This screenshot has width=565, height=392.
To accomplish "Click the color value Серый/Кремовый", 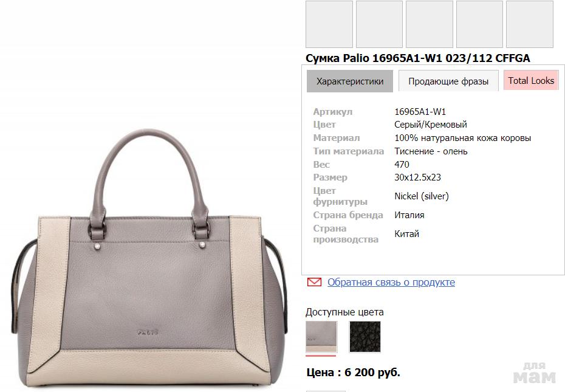I will (x=431, y=125).
